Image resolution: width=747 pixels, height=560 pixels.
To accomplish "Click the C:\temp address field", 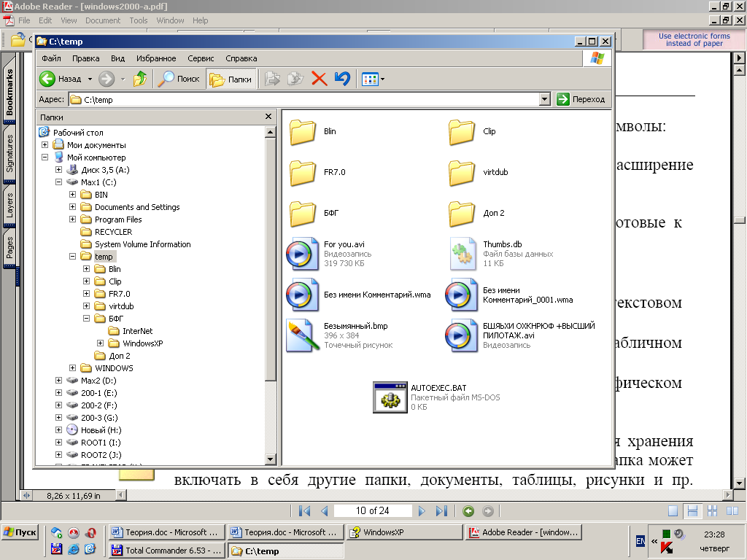I will point(304,99).
